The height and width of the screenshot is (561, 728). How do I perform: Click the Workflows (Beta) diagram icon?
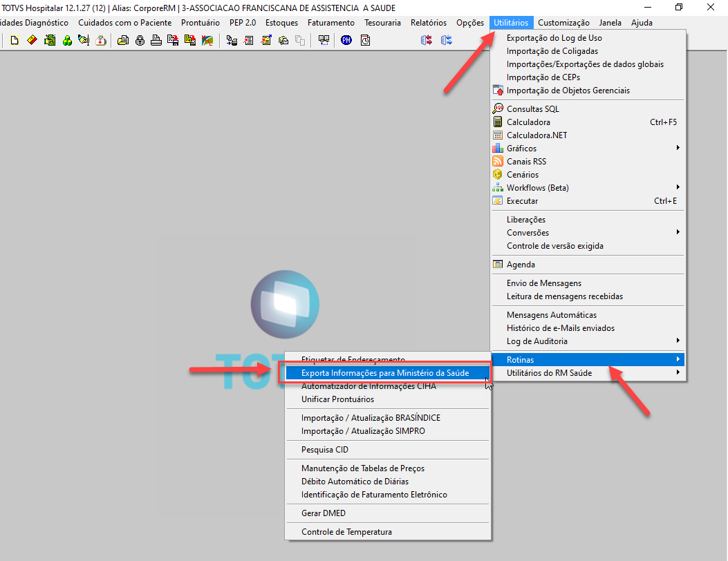tap(498, 187)
